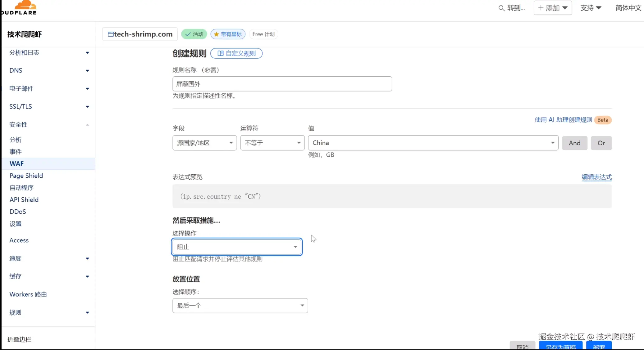
Task: Open the 选择操作 阻止 dropdown
Action: click(237, 247)
